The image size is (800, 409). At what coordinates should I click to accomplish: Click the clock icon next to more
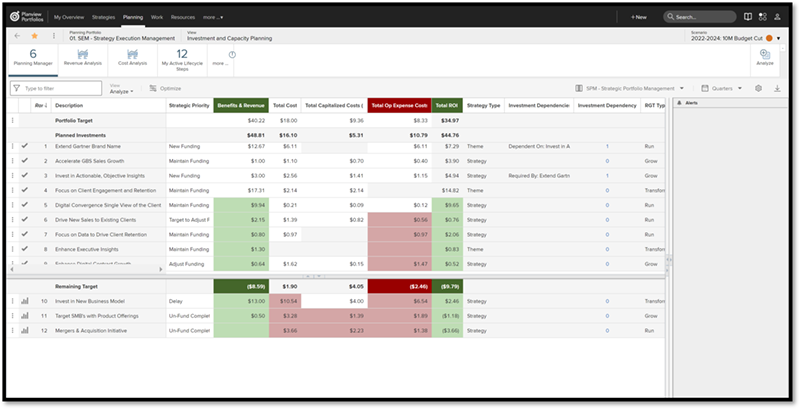(232, 55)
